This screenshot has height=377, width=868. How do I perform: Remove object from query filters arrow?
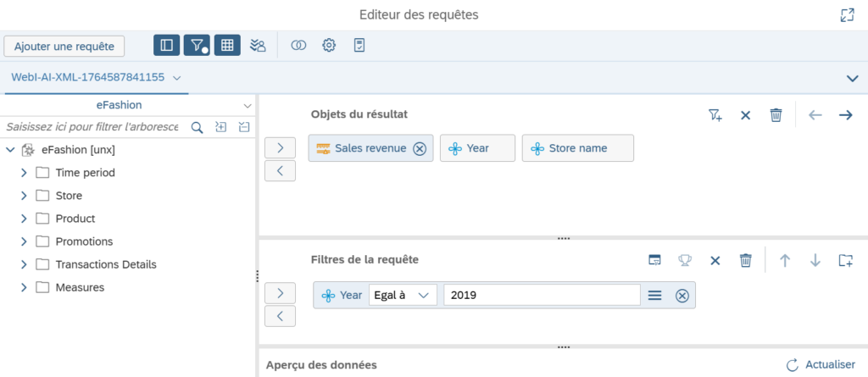pos(280,316)
